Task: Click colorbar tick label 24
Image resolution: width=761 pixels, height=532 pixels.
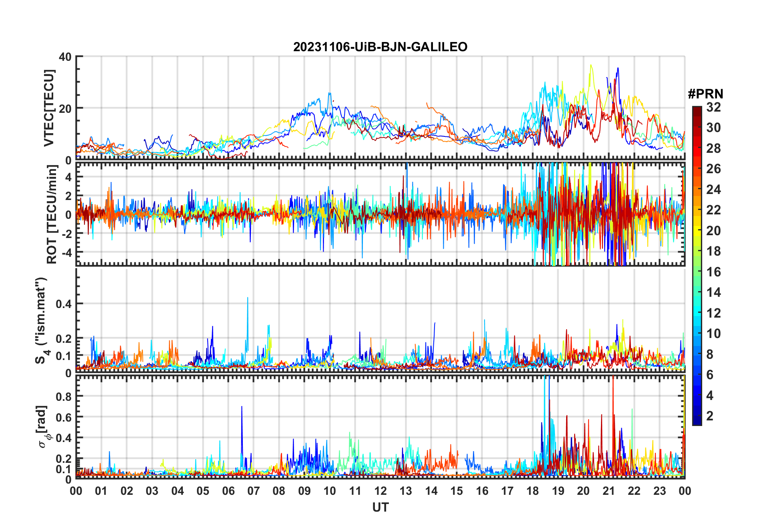Action: point(713,190)
